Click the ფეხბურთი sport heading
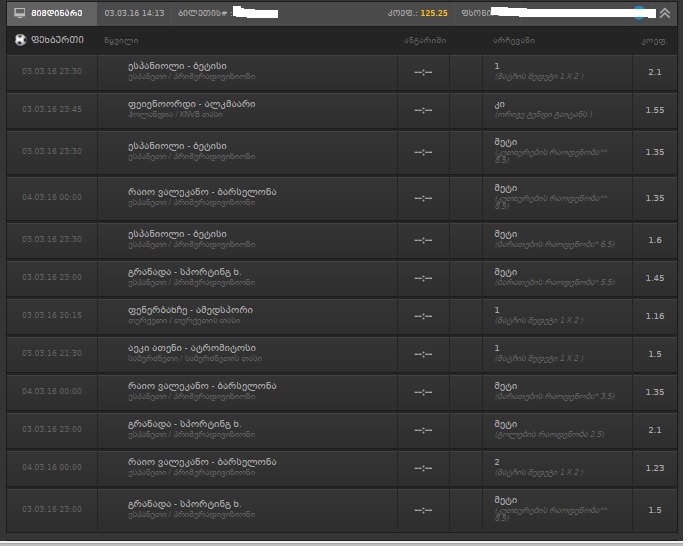This screenshot has width=696, height=546. pyautogui.click(x=57, y=40)
